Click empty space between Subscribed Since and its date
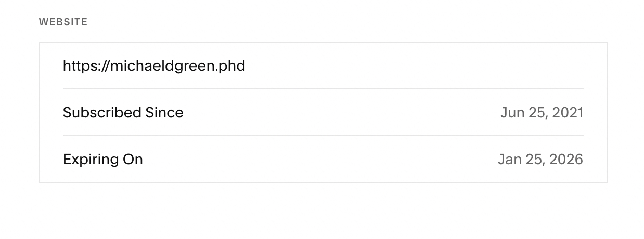This screenshot has width=644, height=239. (x=338, y=113)
